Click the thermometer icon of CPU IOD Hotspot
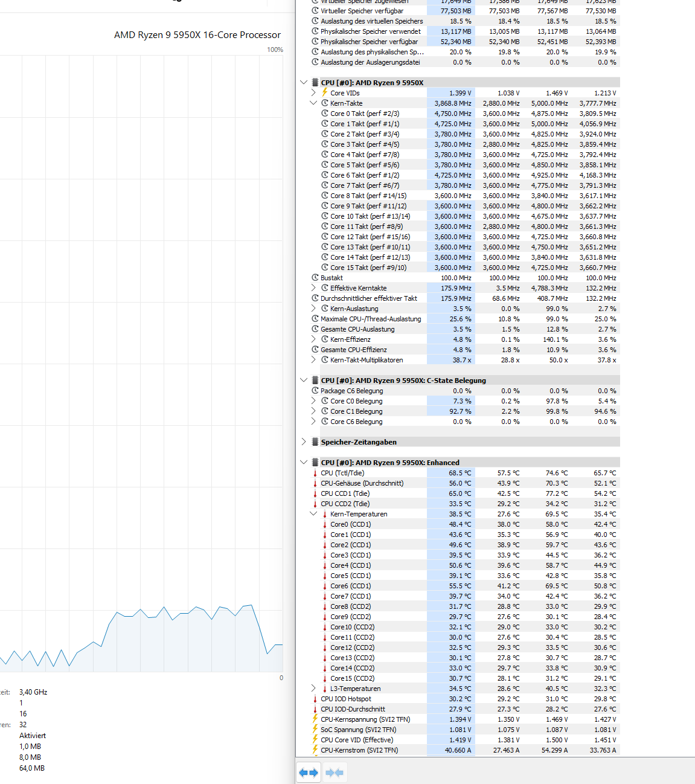 315,699
